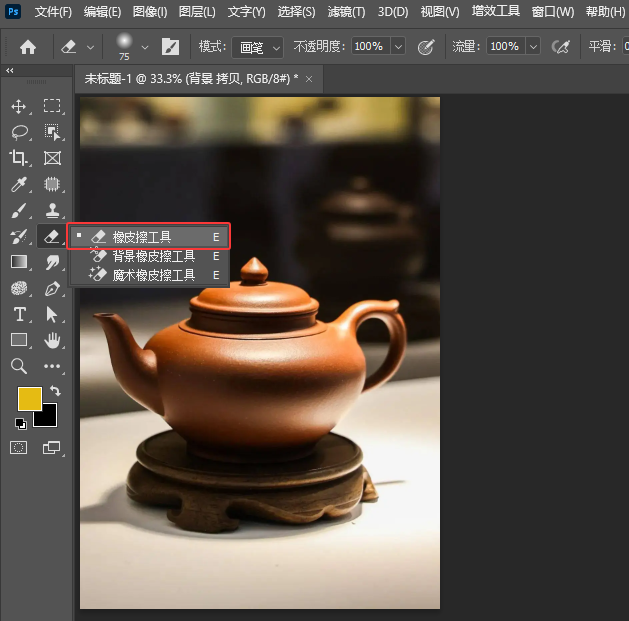Select the Clone Stamp tool
This screenshot has height=621, width=629.
52,210
